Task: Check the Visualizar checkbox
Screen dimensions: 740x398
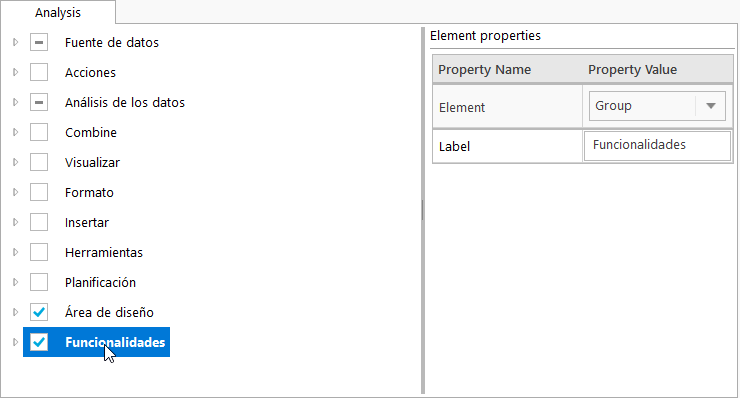Action: click(39, 162)
